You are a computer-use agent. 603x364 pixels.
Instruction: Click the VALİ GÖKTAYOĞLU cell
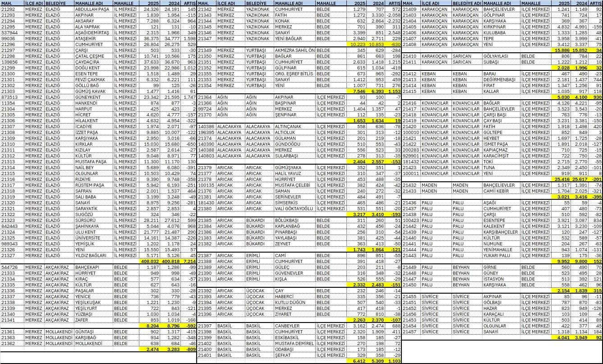coord(294,208)
